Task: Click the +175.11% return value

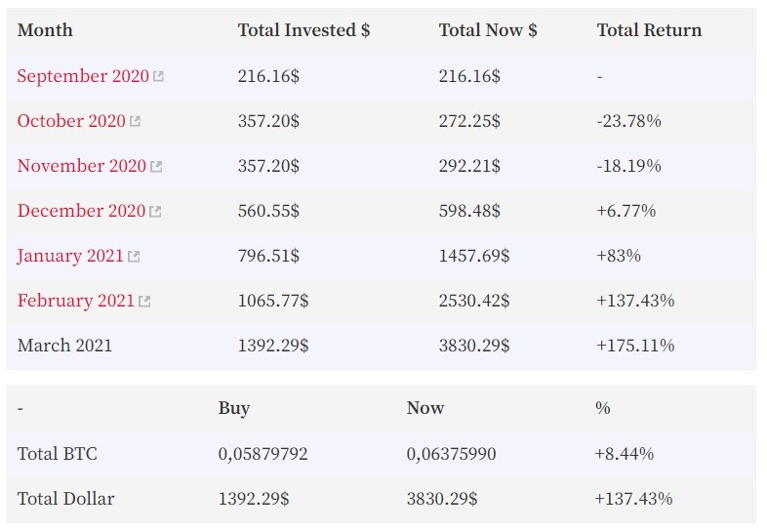Action: (x=635, y=346)
